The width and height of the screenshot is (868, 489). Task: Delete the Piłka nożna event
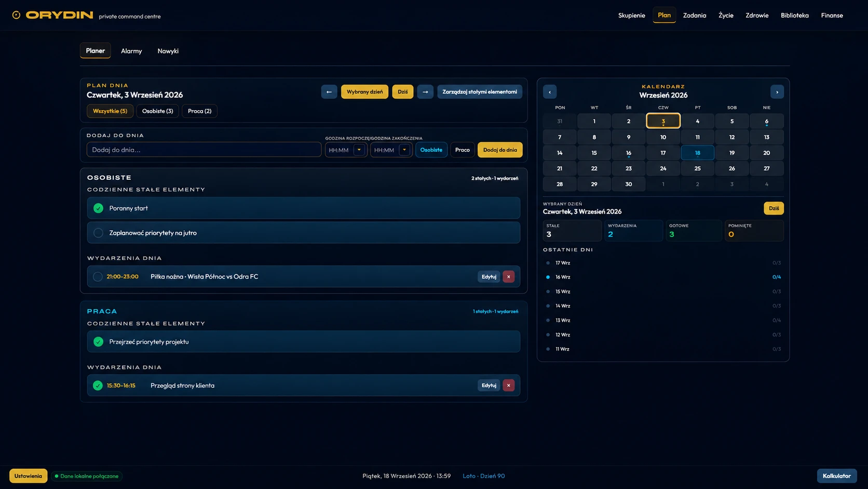(x=509, y=276)
